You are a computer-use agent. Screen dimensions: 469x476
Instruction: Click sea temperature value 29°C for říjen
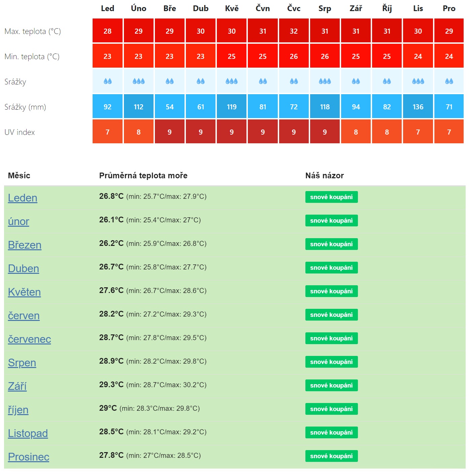tap(108, 408)
